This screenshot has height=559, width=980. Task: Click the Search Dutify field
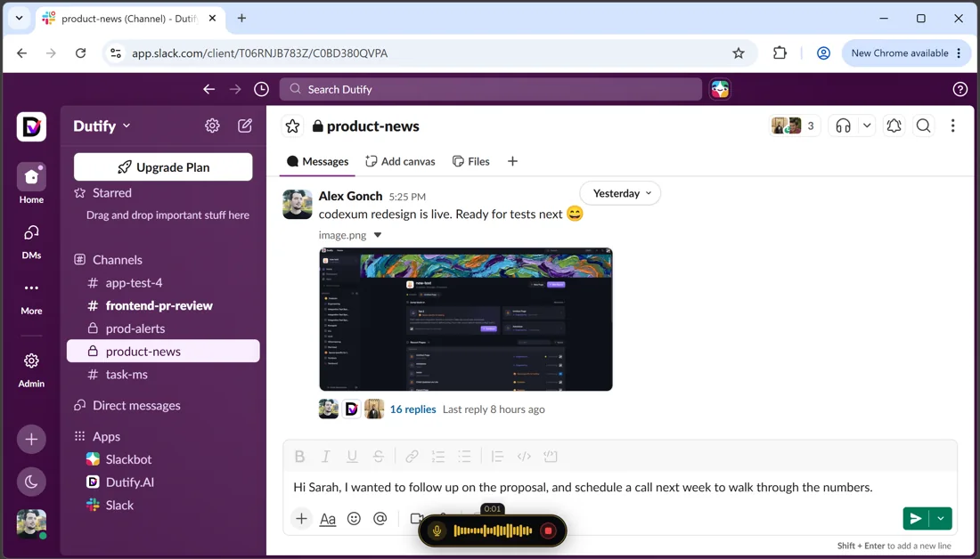pyautogui.click(x=491, y=89)
